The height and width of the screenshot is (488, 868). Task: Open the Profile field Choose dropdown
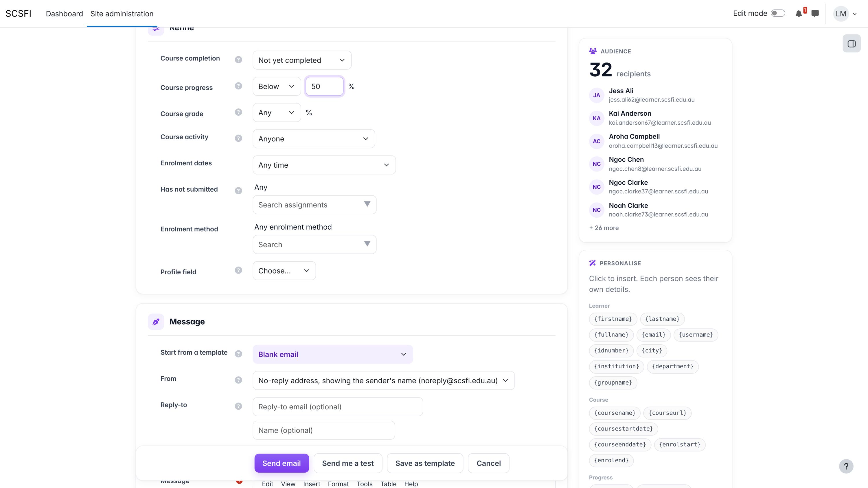(284, 271)
